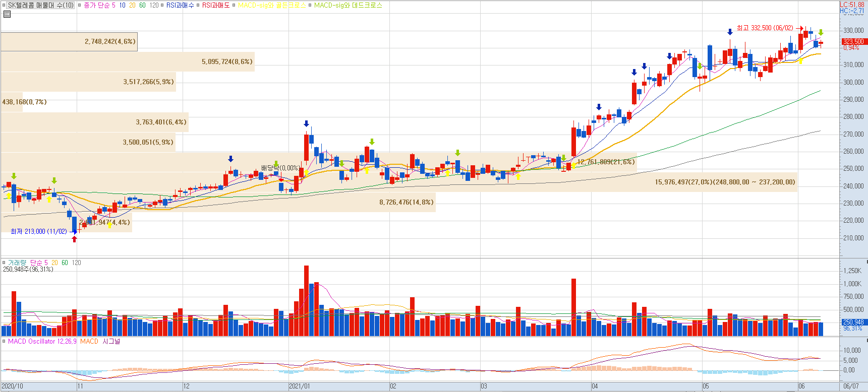Toggle the MACD-sig와 골든크로스 legend marker
This screenshot has width=868, height=392.
pos(234,5)
